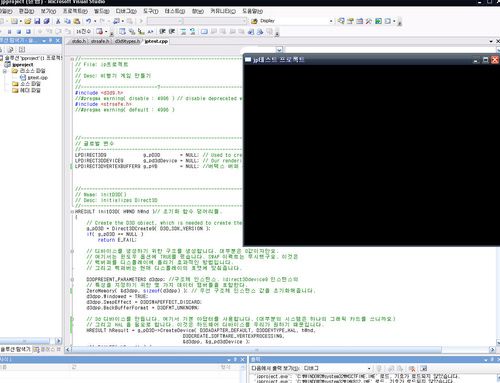This screenshot has height=383, width=500.
Task: Collapse the InitD3D function outlining marker
Action: [72, 212]
